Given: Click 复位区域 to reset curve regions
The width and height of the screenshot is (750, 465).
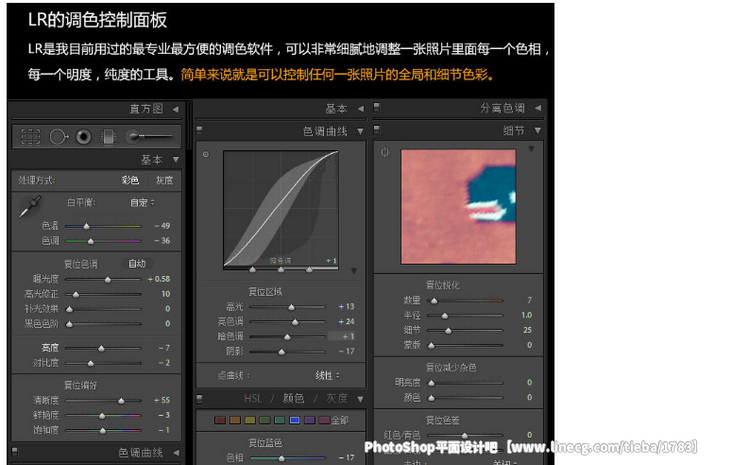Looking at the screenshot, I should (265, 292).
